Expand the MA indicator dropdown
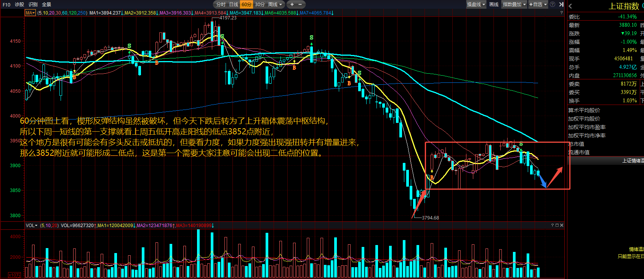 click(30, 13)
